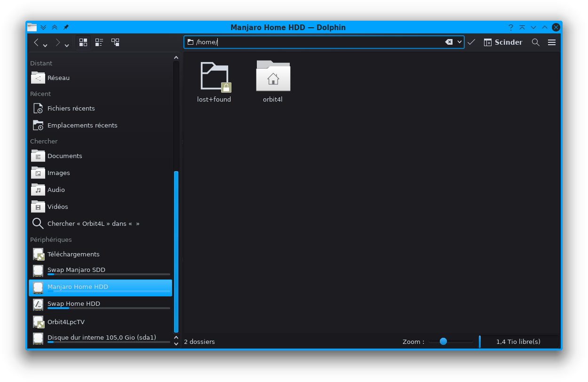Open Disque dur interne 105,0 Gio (sda1)
Screen dimensions: 588x382
pyautogui.click(x=100, y=339)
